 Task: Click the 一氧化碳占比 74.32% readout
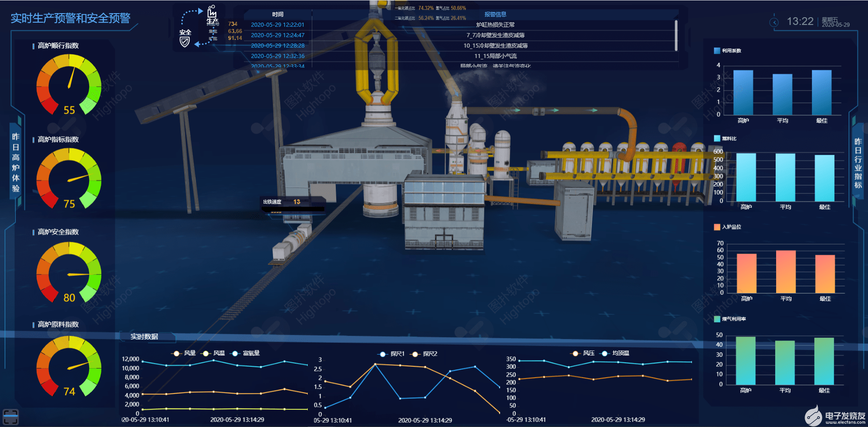(414, 8)
